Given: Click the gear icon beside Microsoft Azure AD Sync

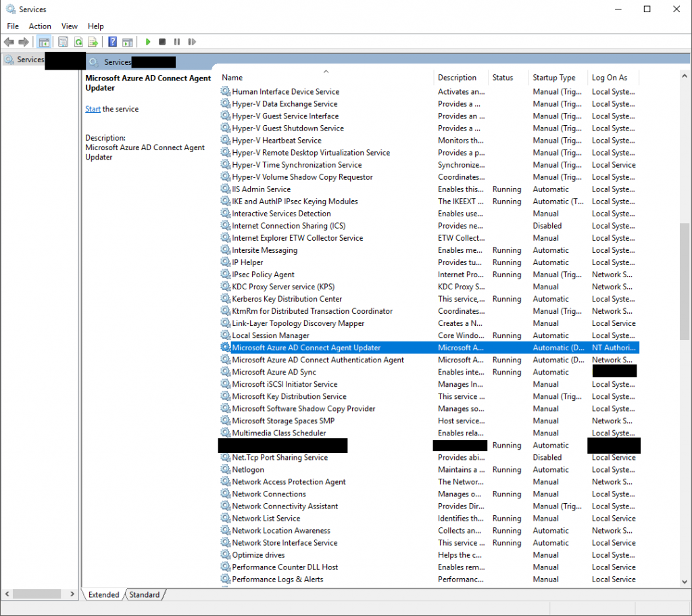Looking at the screenshot, I should coord(226,372).
